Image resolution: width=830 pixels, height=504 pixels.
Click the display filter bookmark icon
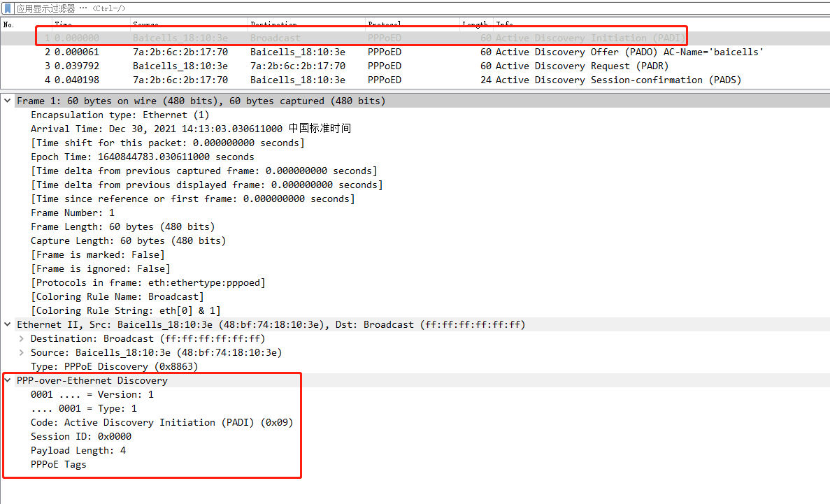8,8
